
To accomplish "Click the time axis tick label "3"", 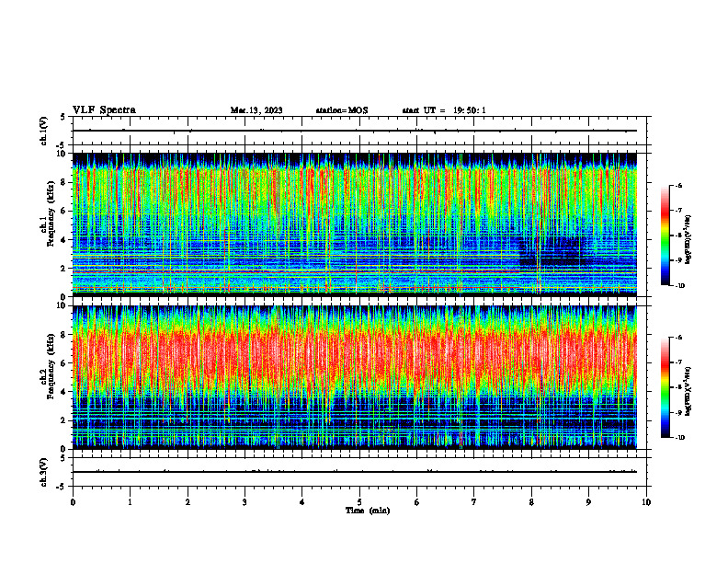I will click(245, 502).
